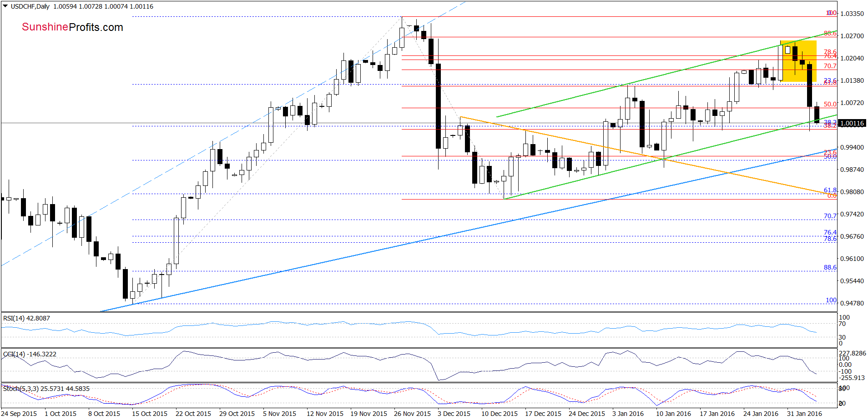Click the 0.94780 price axis label
This screenshot has width=868, height=420.
point(852,303)
